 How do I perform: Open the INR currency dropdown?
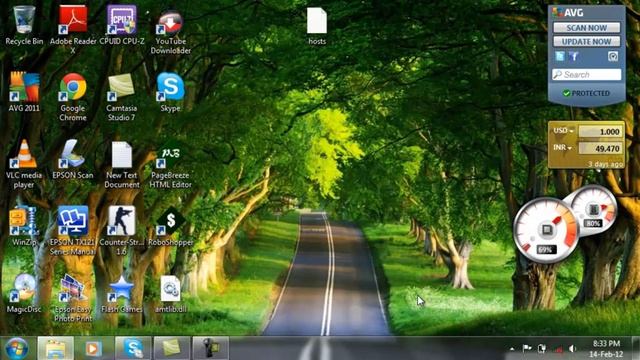pos(563,147)
